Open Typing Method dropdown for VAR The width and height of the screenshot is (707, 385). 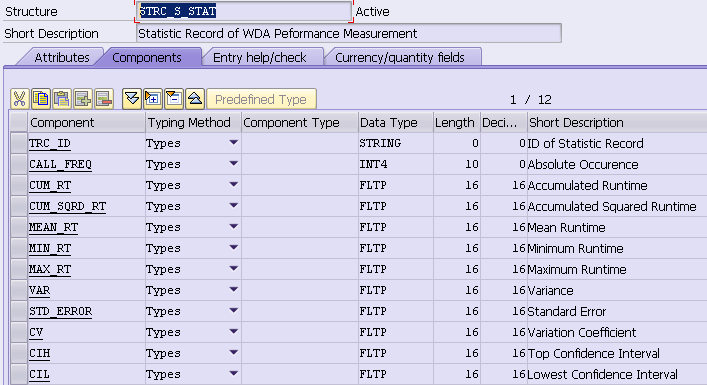233,289
